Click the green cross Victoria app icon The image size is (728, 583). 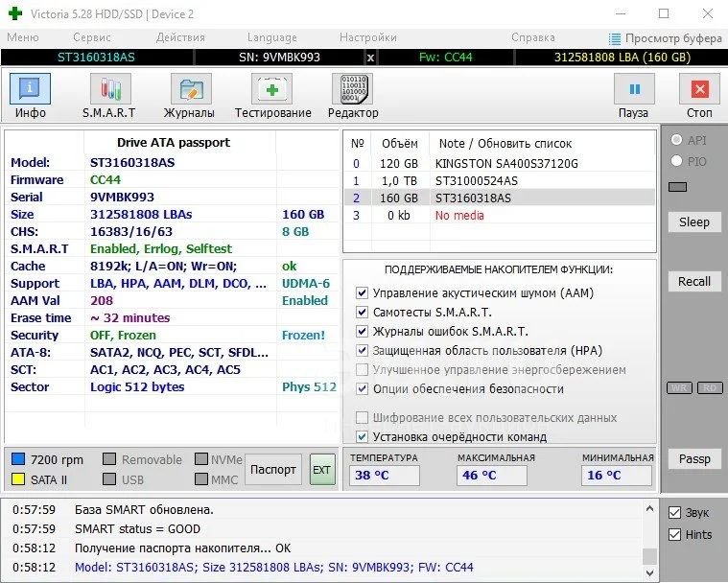tap(14, 13)
